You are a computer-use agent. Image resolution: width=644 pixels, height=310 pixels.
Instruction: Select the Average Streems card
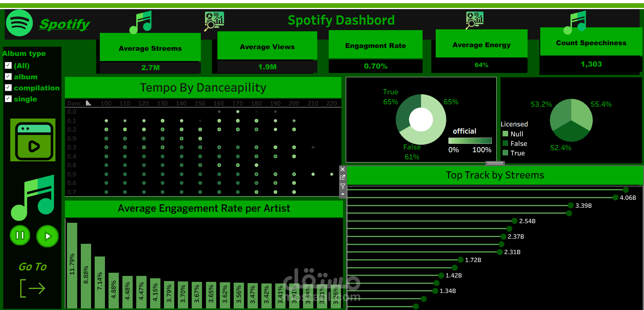tap(150, 47)
